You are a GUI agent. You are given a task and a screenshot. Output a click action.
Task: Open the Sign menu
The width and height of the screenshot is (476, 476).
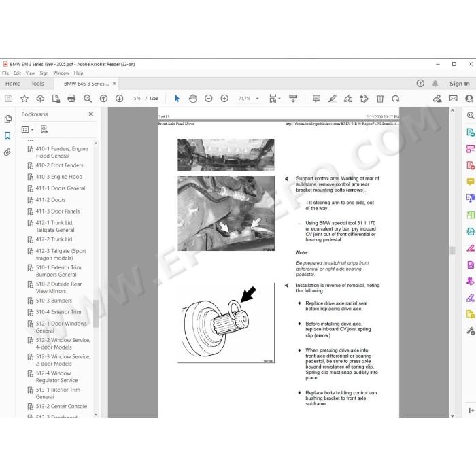click(x=44, y=73)
